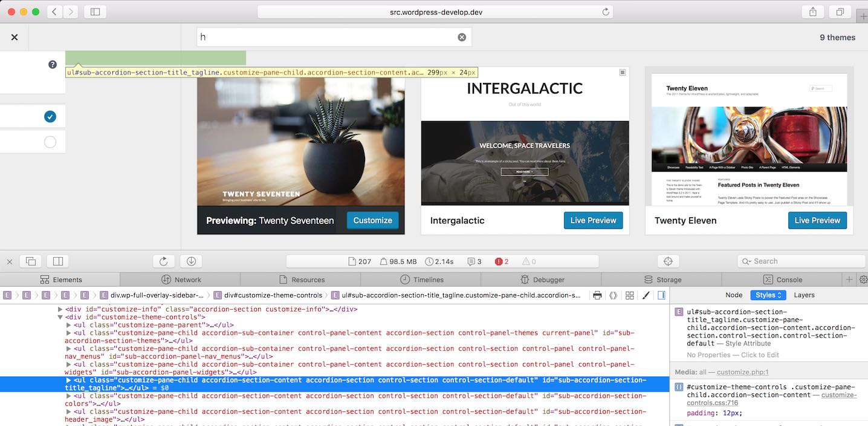
Task: Click the Safari address bar
Action: click(x=435, y=11)
